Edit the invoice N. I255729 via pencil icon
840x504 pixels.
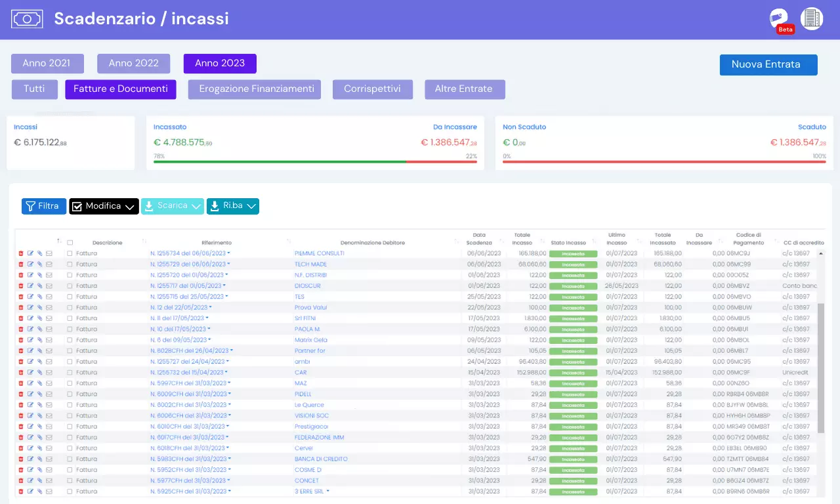point(30,264)
